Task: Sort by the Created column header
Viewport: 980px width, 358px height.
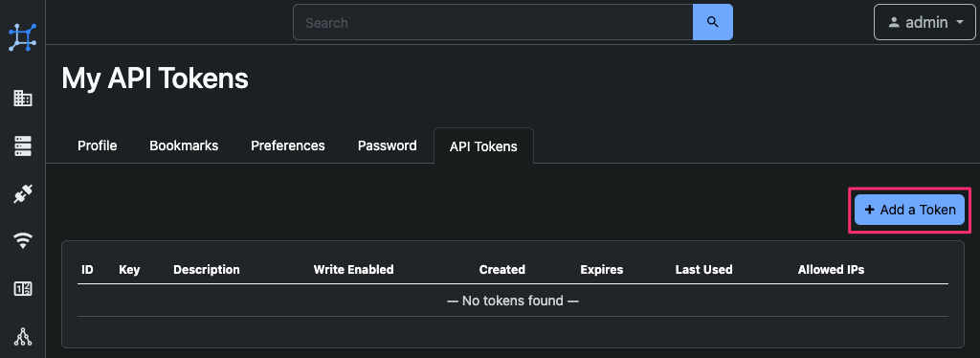Action: coord(501,270)
